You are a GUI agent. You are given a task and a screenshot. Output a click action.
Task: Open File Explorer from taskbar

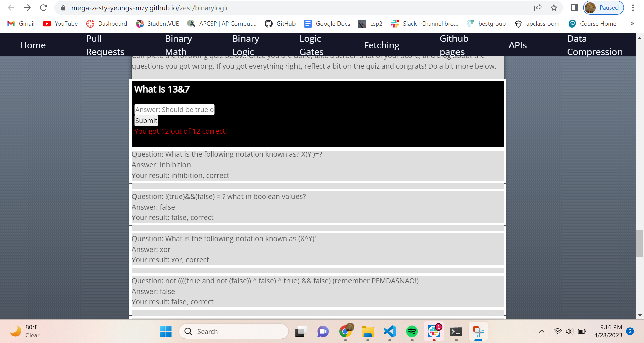click(368, 331)
